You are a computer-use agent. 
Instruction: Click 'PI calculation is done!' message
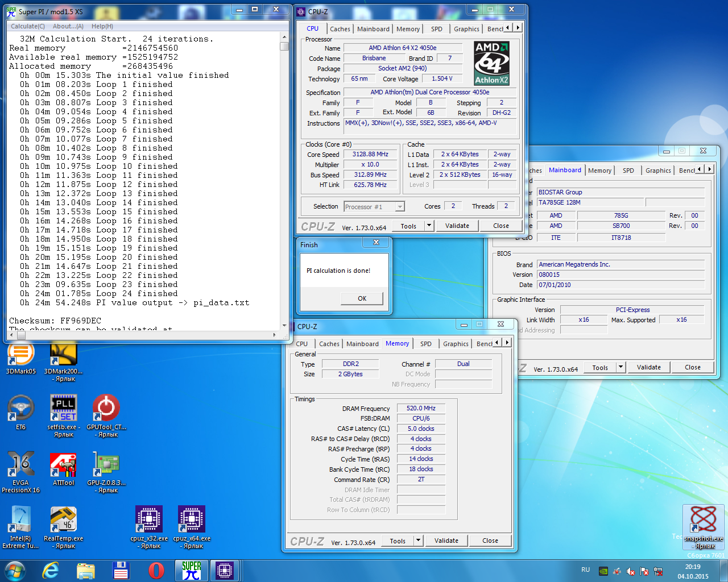point(338,271)
